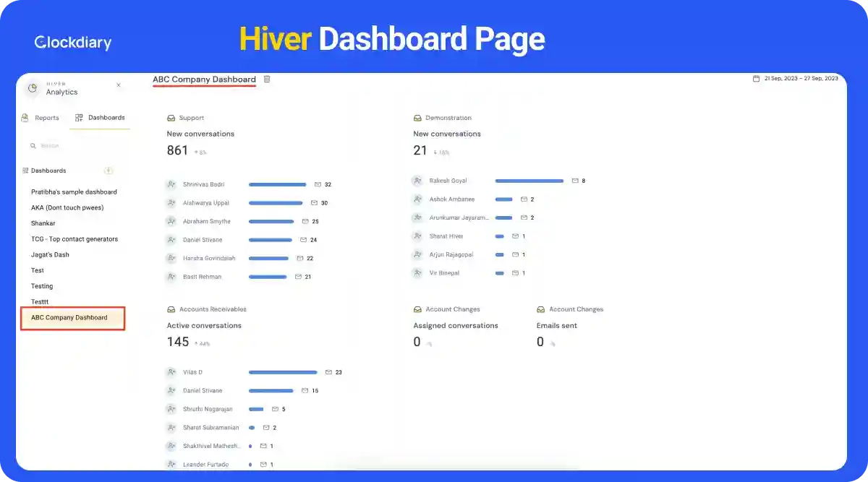Click Vilas D's avatar icon
This screenshot has height=482, width=868.
[171, 372]
